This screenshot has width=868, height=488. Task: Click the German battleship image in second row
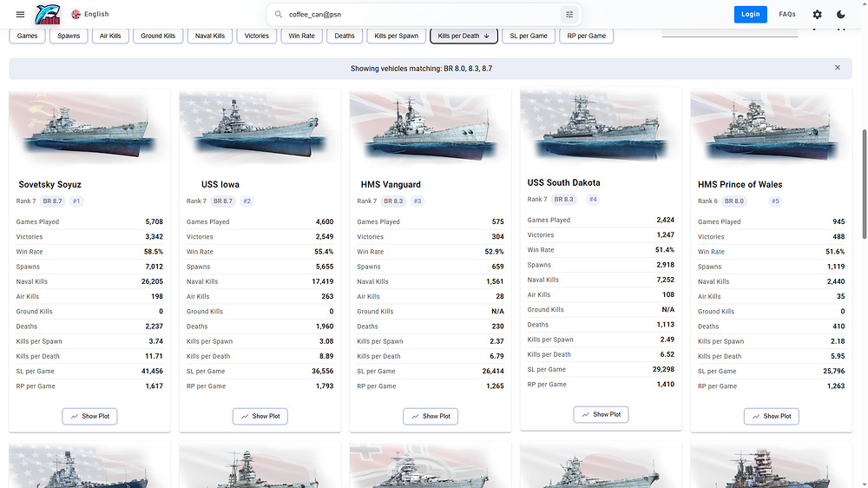tap(431, 465)
